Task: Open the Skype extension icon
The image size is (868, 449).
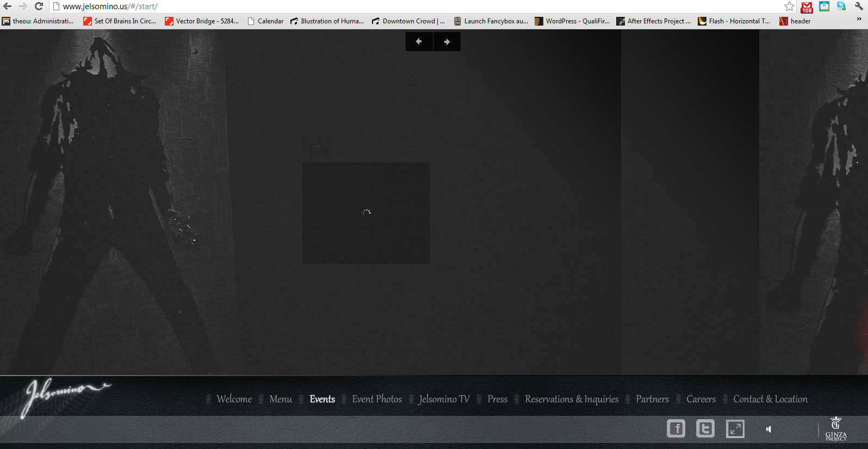Action: pos(841,7)
